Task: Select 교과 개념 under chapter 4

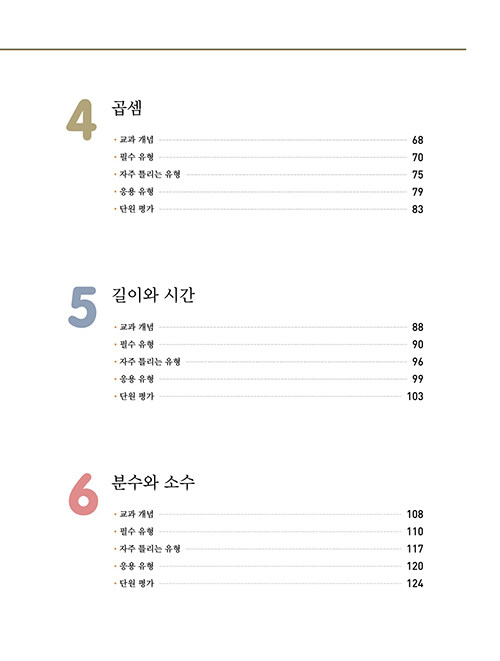Action: click(x=137, y=140)
